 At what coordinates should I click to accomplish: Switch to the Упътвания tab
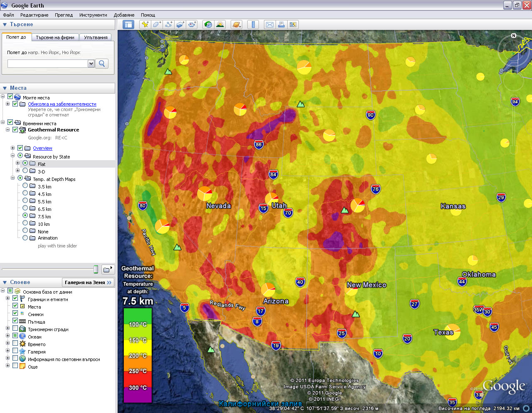[x=96, y=37]
